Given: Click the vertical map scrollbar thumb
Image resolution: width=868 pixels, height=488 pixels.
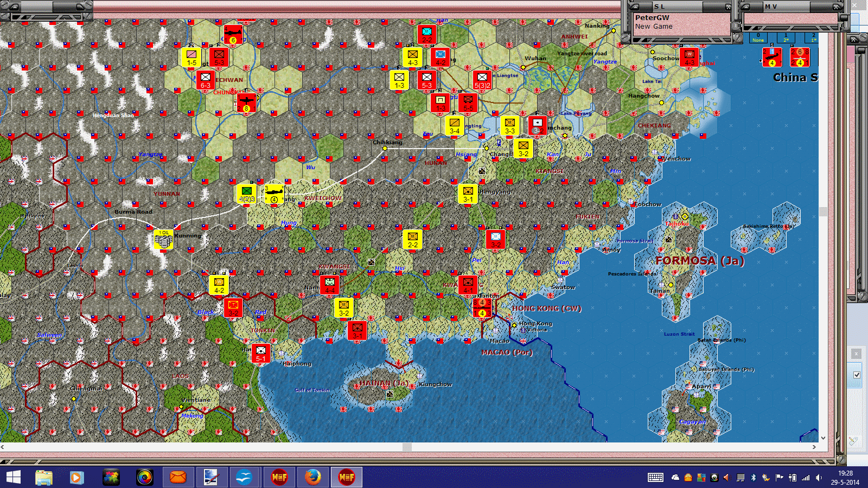Looking at the screenshot, I should coord(823,211).
